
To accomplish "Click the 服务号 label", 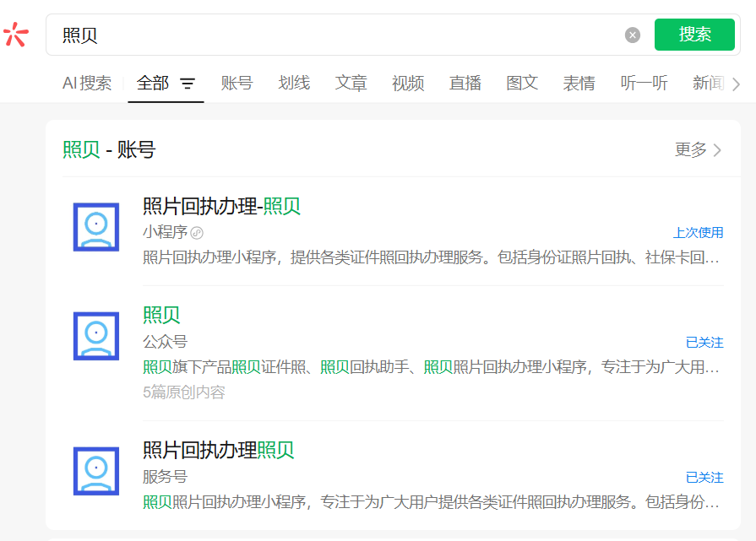I will (165, 477).
